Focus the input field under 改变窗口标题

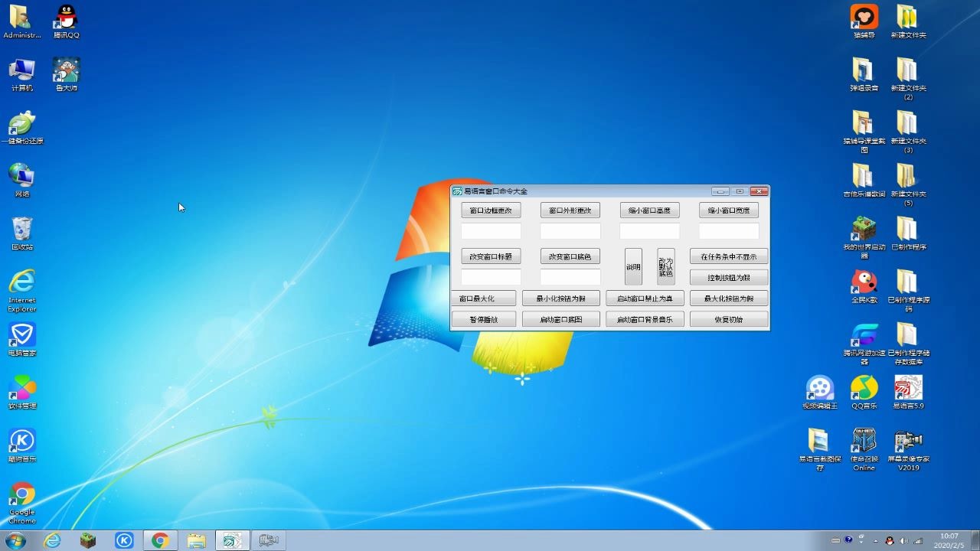pos(491,277)
